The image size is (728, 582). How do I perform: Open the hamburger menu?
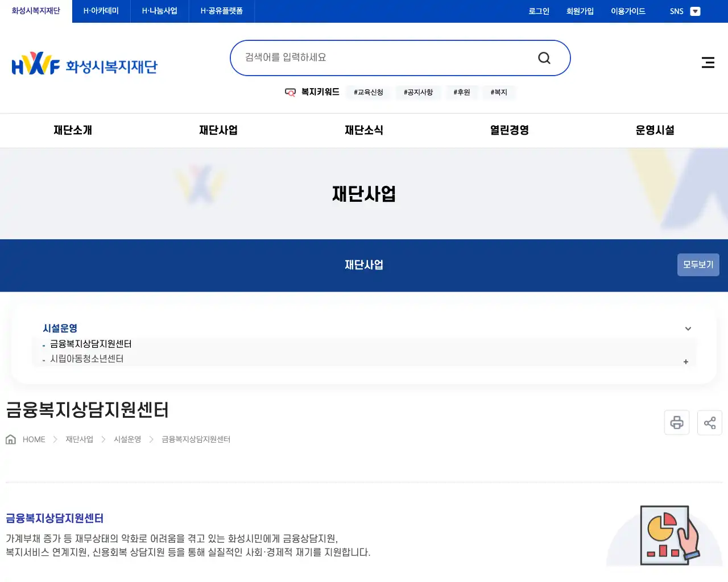coord(708,63)
